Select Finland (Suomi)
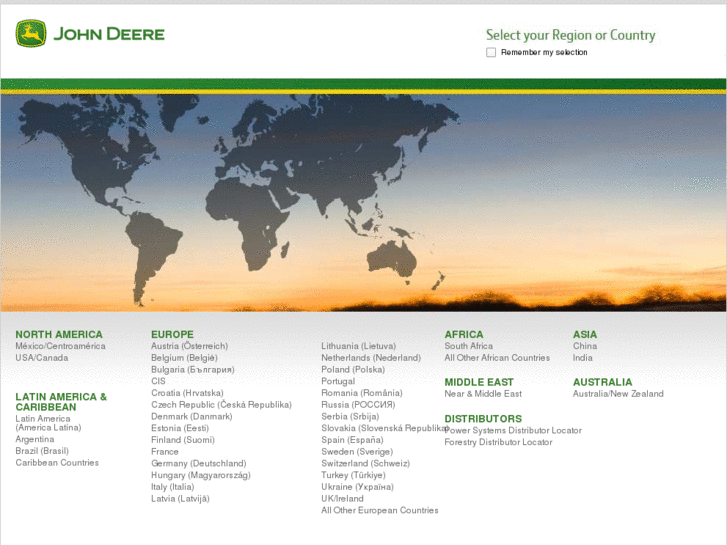The image size is (727, 545). click(x=183, y=440)
